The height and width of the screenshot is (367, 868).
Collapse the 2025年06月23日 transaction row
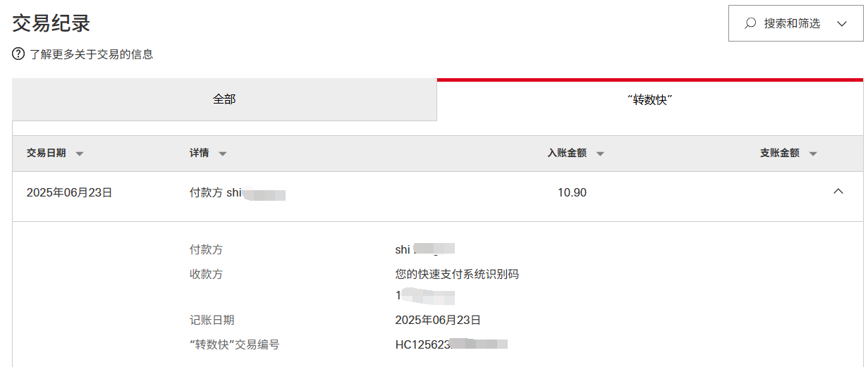[838, 192]
